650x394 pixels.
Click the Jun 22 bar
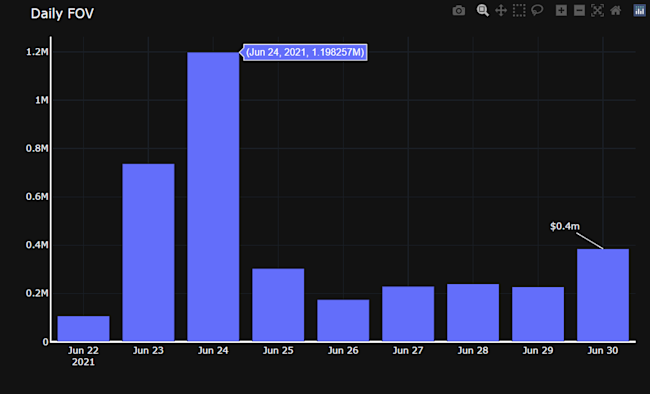pyautogui.click(x=83, y=328)
